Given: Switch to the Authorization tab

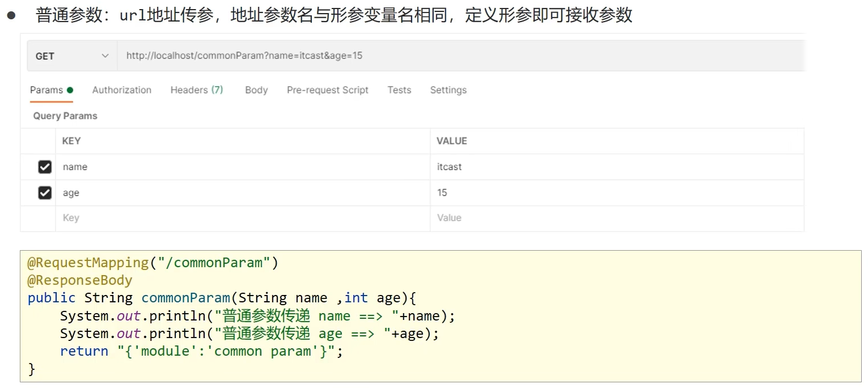Looking at the screenshot, I should tap(122, 90).
